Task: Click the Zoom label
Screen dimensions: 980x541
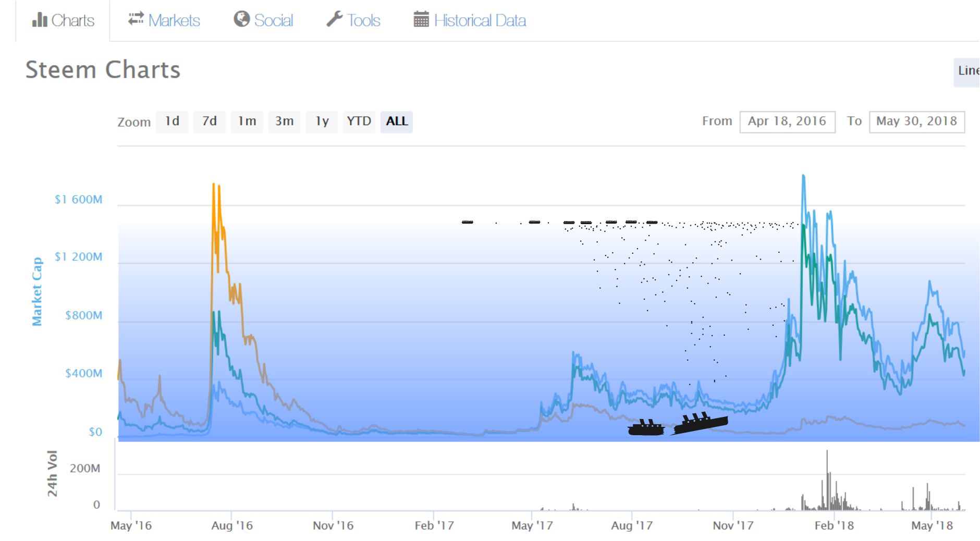Action: click(x=134, y=122)
